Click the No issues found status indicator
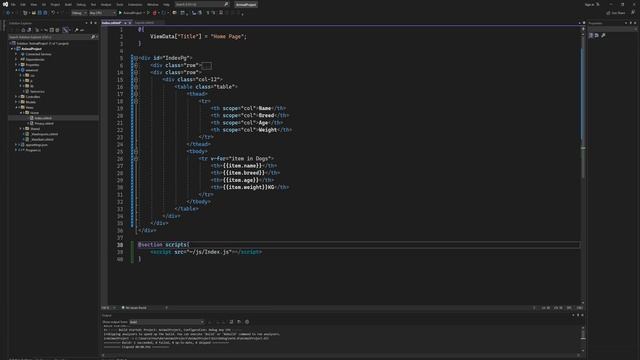Image resolution: width=640 pixels, height=360 pixels. (134, 308)
